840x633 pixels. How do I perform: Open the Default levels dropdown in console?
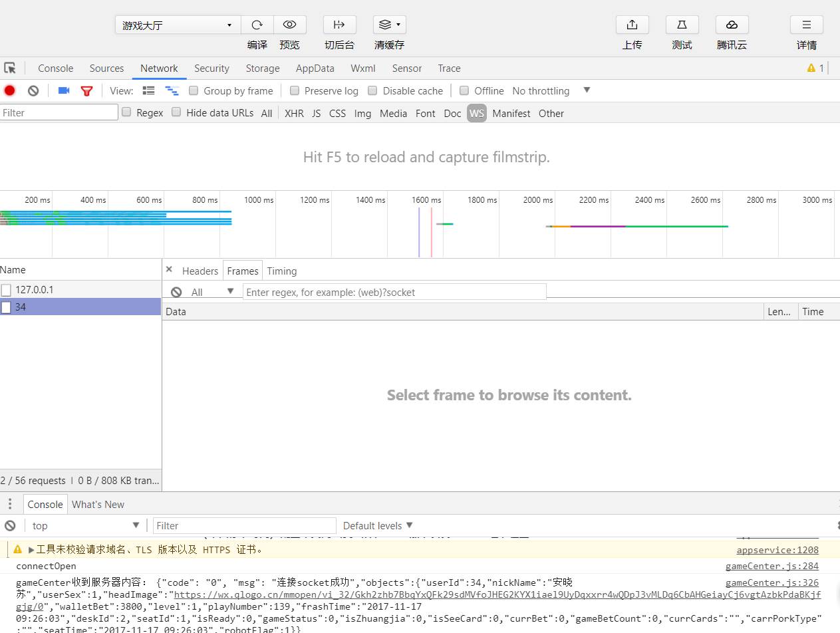(378, 525)
